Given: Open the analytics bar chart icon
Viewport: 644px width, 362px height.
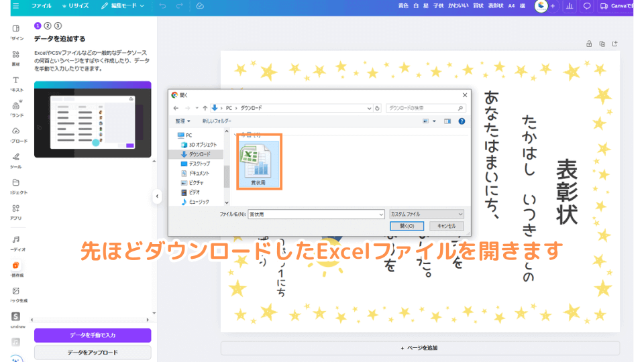Looking at the screenshot, I should (570, 6).
